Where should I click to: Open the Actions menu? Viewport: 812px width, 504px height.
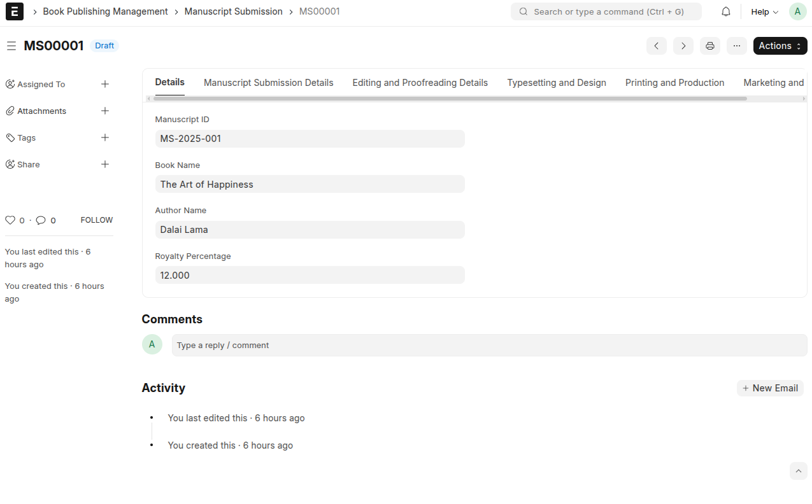(x=780, y=45)
